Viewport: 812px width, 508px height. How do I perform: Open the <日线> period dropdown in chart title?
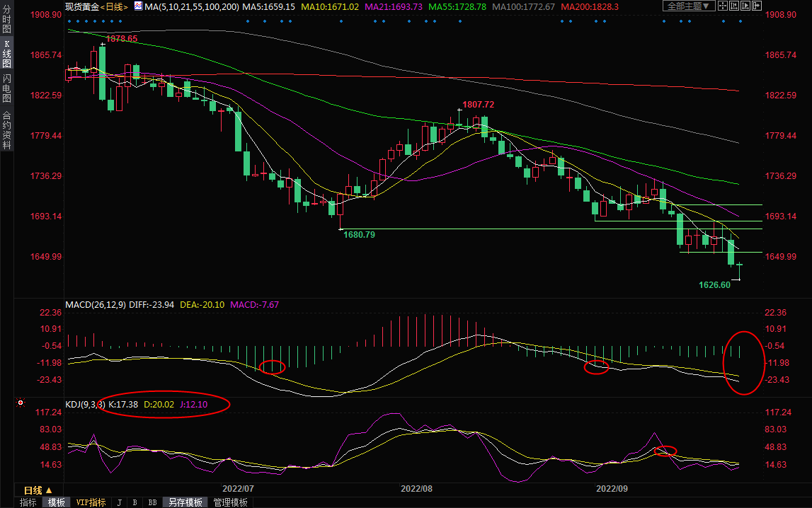pyautogui.click(x=113, y=6)
